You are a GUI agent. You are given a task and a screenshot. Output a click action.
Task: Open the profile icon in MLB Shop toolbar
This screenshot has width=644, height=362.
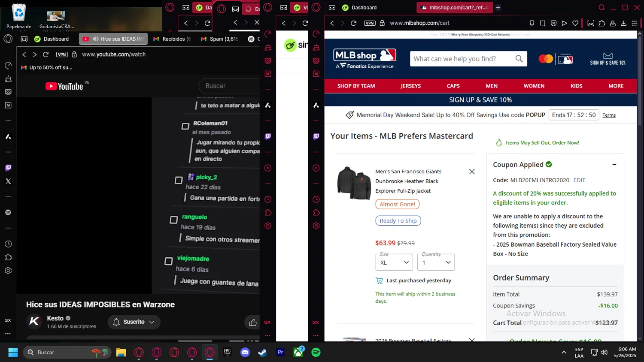(613, 23)
